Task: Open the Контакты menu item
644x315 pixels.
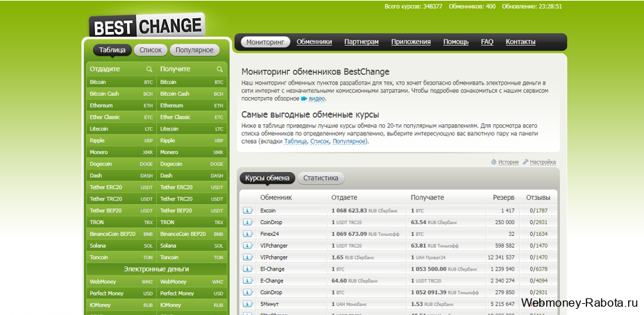Action: click(520, 42)
